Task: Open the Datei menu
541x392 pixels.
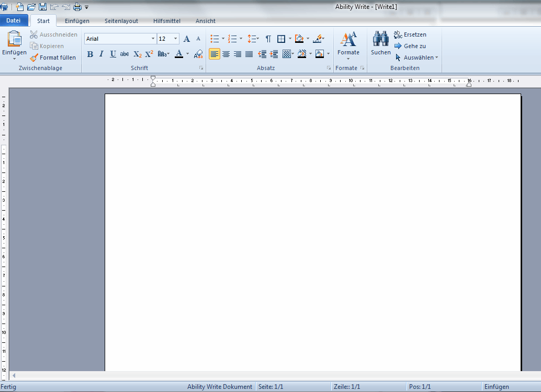Action: click(13, 20)
